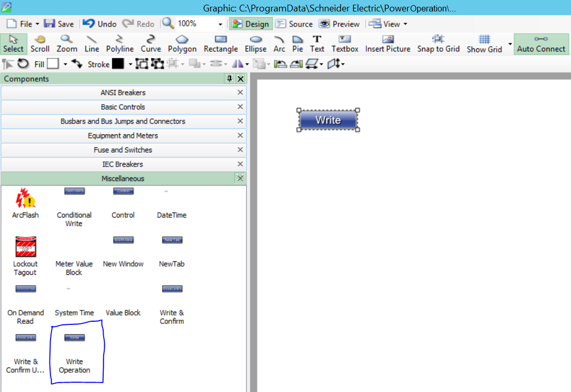The height and width of the screenshot is (392, 571).
Task: Open the zoom percentage dropdown
Action: [x=220, y=24]
